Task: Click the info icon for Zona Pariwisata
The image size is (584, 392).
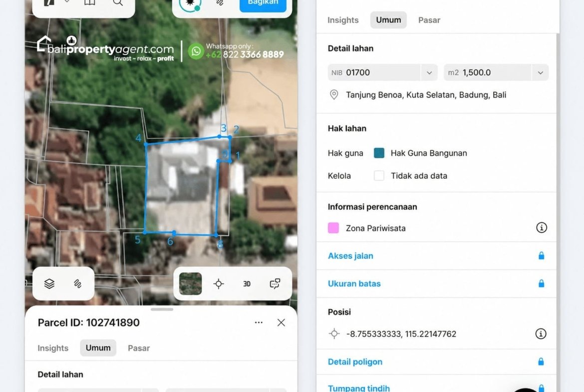Action: point(542,228)
